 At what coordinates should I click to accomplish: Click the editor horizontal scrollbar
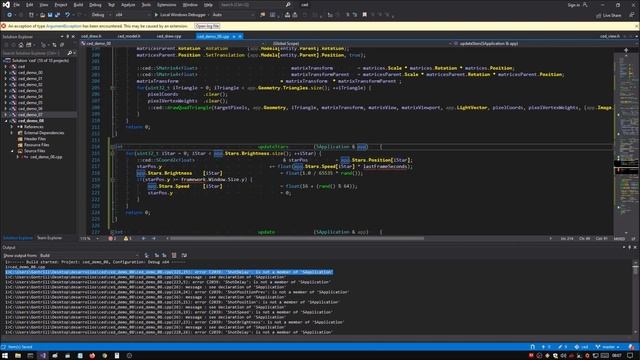click(359, 238)
